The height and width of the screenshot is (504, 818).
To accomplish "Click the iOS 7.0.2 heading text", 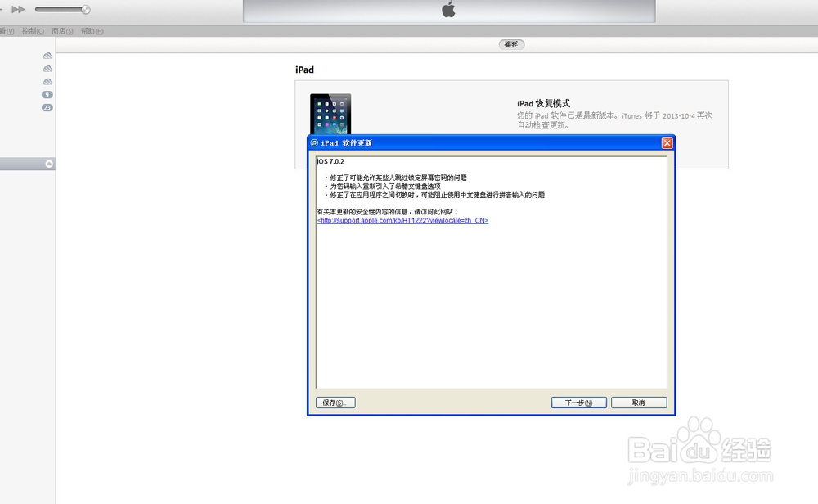I will (x=330, y=162).
